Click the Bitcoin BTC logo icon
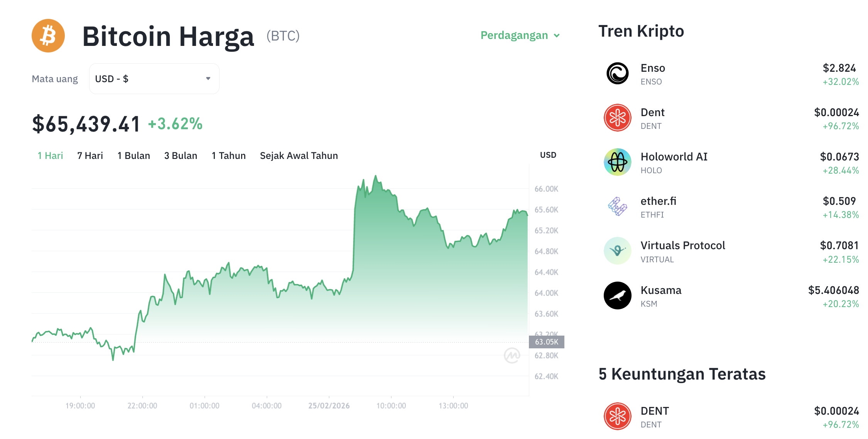Screen dimensions: 868x439 point(48,36)
